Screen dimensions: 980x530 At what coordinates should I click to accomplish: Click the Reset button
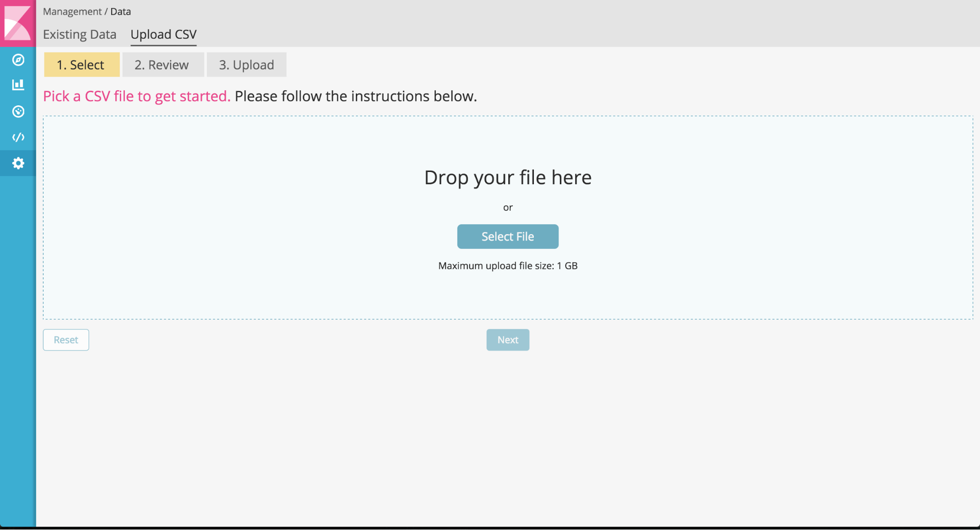(x=66, y=340)
